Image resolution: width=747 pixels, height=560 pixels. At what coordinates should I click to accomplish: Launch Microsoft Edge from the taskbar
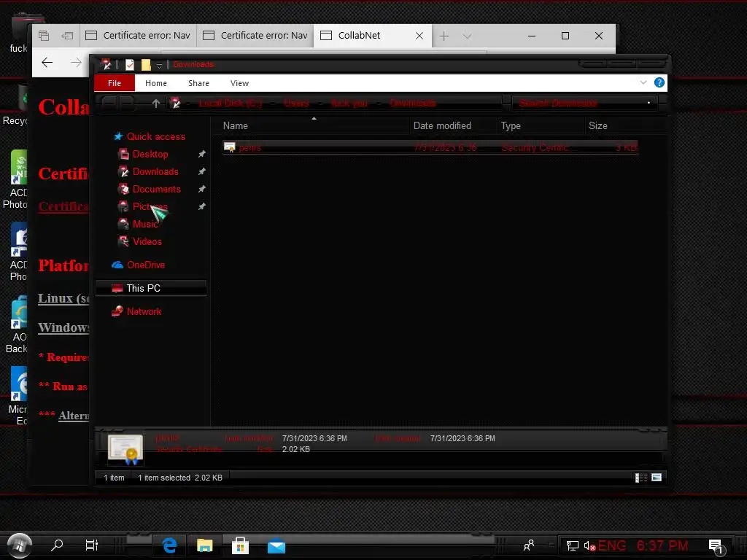click(169, 545)
